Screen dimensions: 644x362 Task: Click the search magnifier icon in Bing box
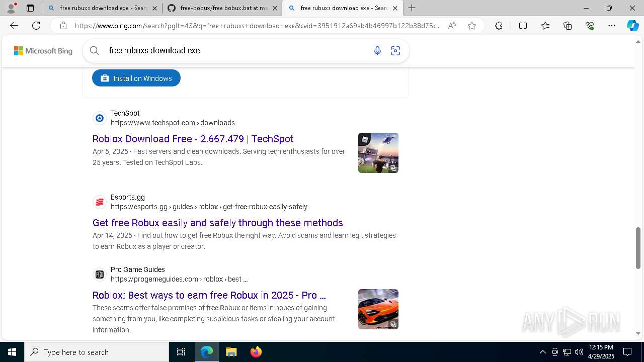pos(94,50)
